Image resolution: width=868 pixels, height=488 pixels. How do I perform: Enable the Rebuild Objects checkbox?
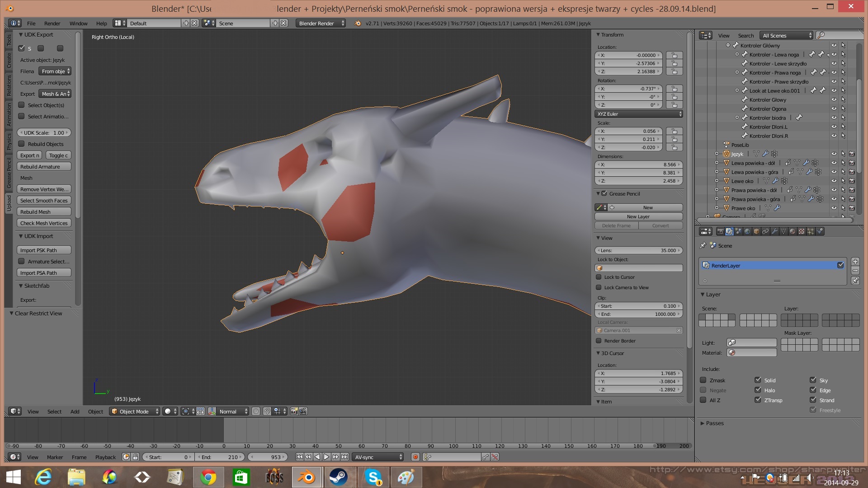21,144
